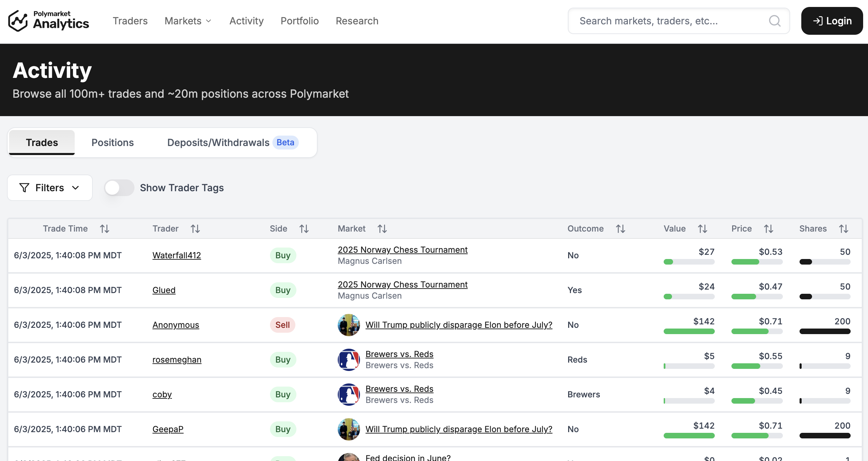Click the Login button
This screenshot has width=868, height=461.
832,21
